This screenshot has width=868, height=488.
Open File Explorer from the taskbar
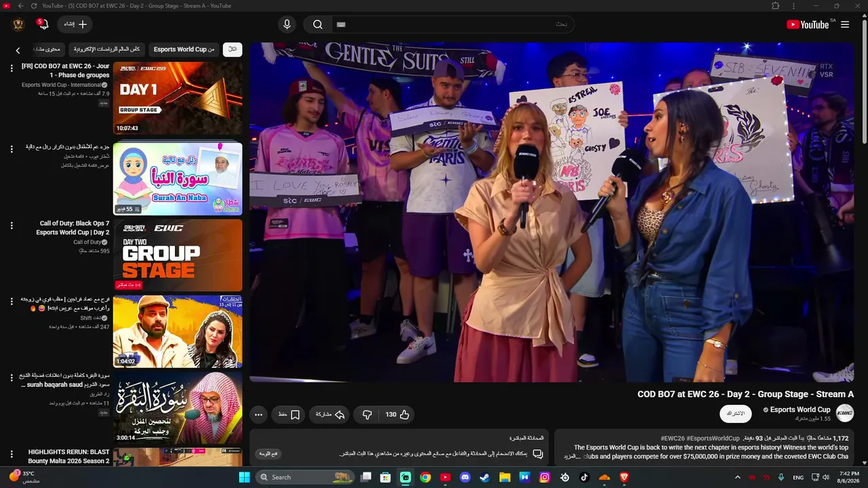505,477
